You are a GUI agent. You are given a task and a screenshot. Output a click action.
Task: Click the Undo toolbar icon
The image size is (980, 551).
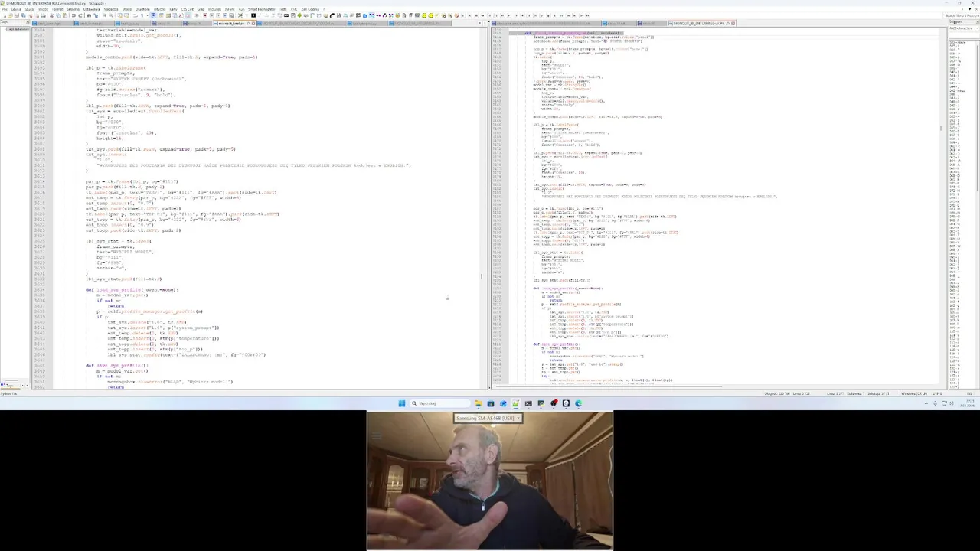pos(73,15)
